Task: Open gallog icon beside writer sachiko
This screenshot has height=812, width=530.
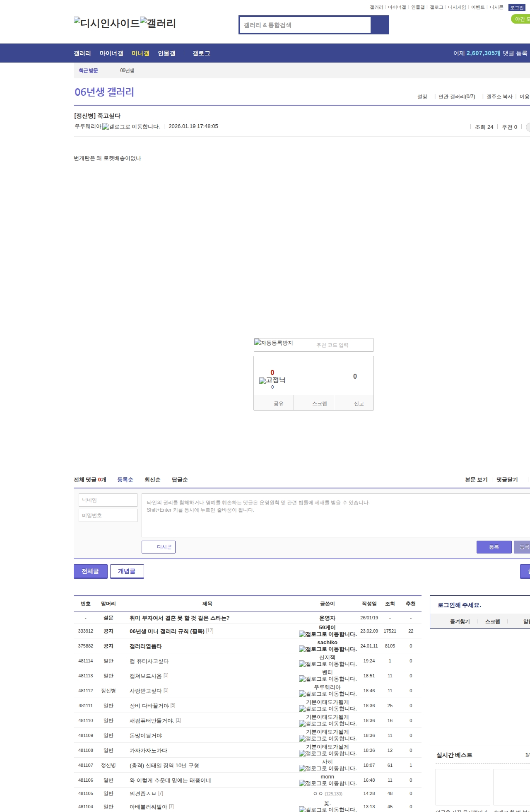Action: coord(302,649)
